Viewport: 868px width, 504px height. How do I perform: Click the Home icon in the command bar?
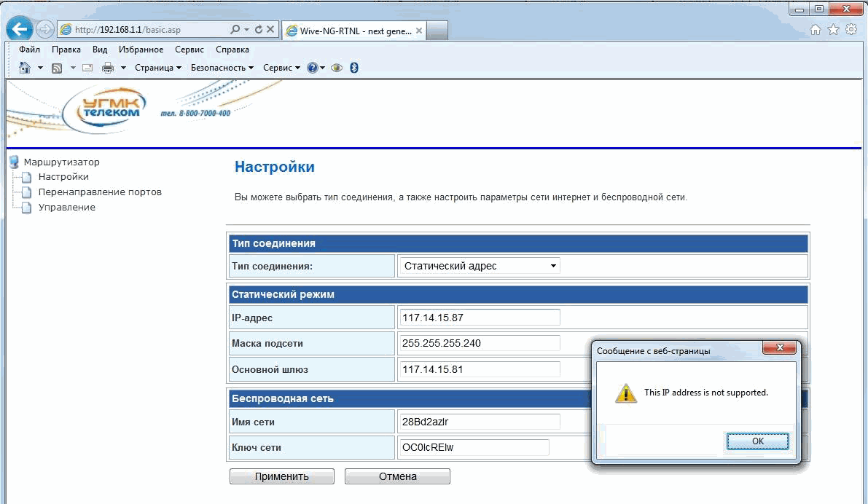(x=25, y=68)
